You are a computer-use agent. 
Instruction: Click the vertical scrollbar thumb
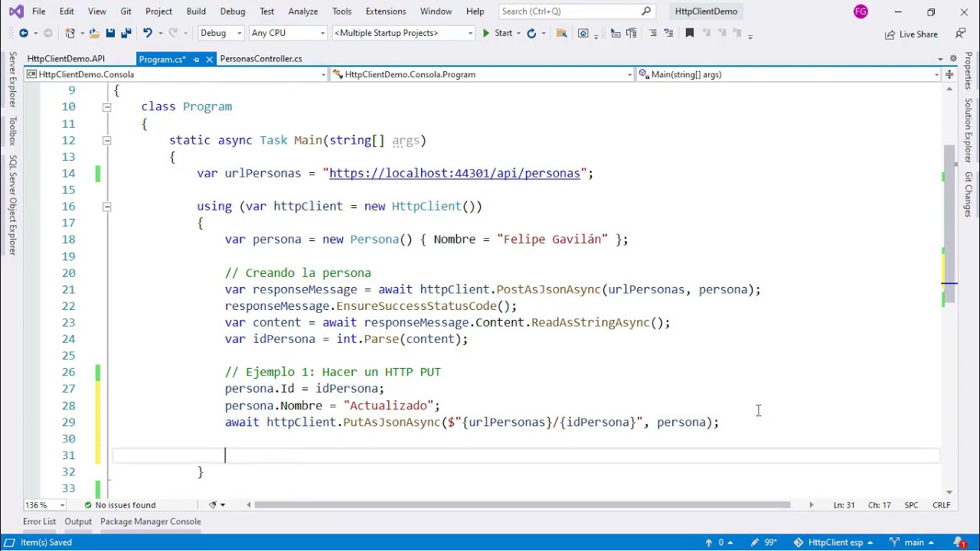point(950,222)
